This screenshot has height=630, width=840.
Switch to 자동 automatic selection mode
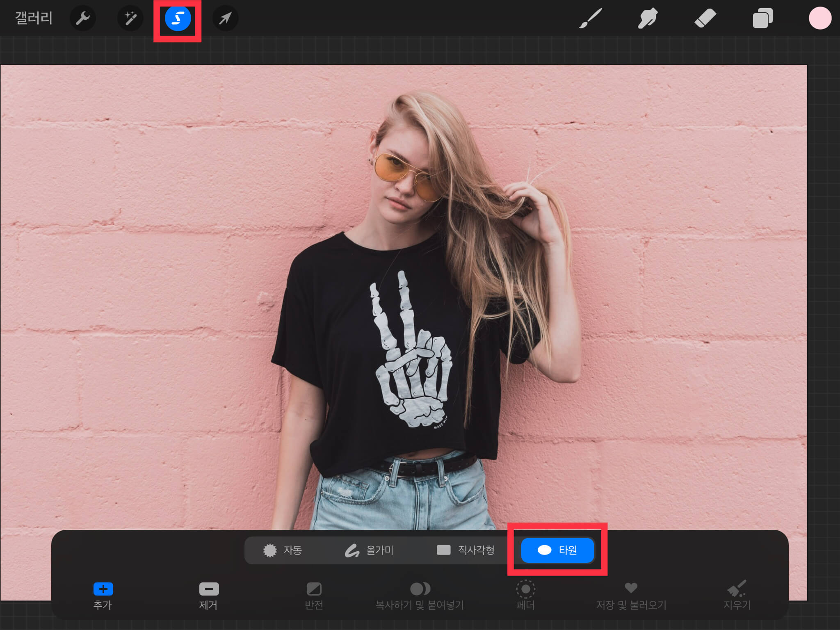tap(283, 550)
